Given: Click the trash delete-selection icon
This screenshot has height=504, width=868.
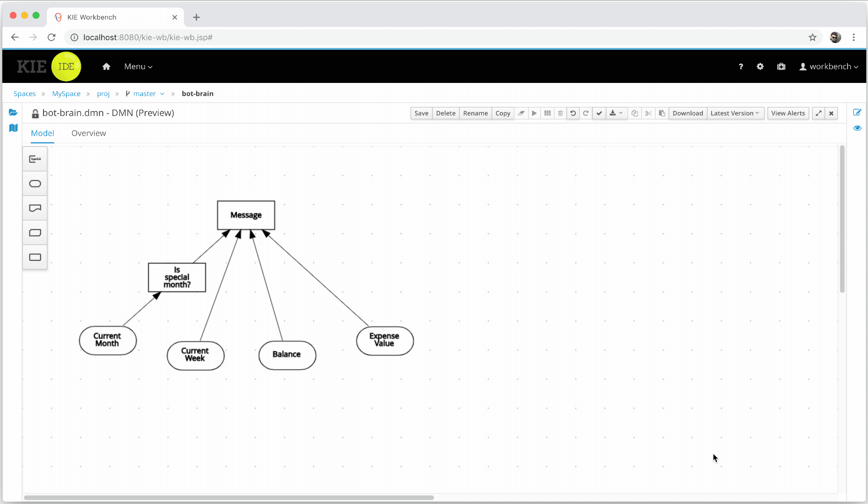Looking at the screenshot, I should pyautogui.click(x=560, y=113).
